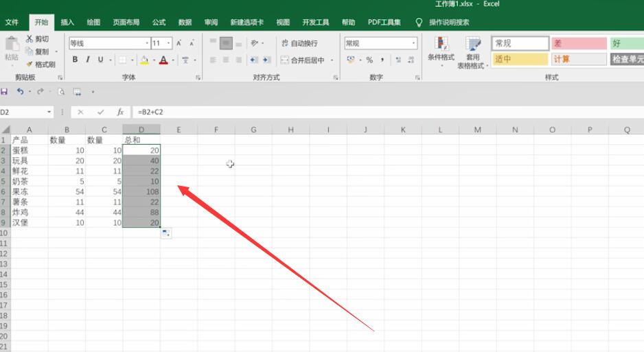Toggle align text right
Screen dimensions: 644x352
(239, 60)
